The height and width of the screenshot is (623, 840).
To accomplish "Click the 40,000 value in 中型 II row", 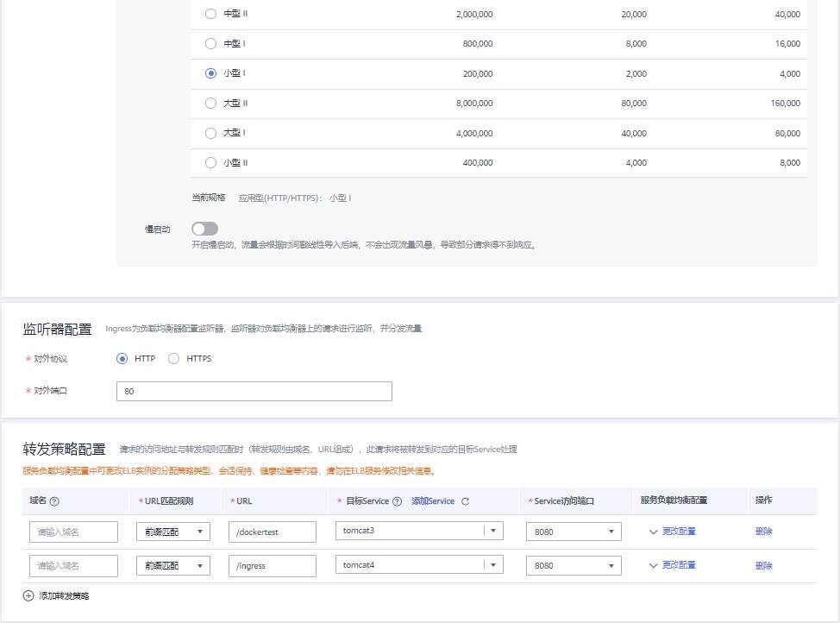I will 787,15.
